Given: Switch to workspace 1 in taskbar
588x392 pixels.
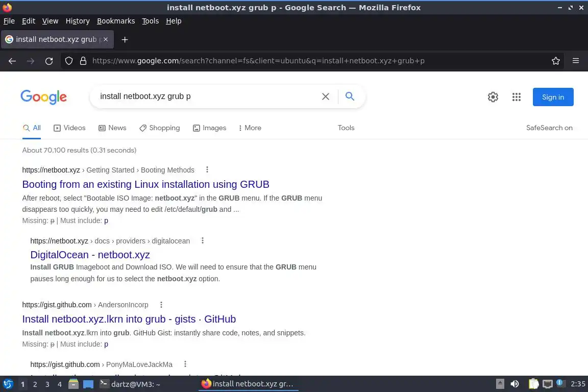Looking at the screenshot, I should tap(23, 384).
